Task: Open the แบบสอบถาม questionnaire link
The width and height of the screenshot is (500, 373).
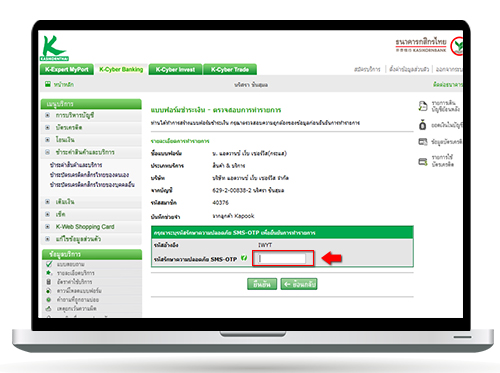Action: point(70,264)
